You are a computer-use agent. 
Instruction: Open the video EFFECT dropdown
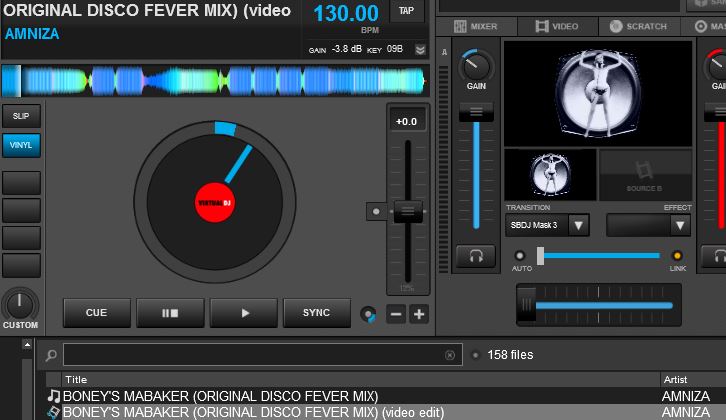click(649, 226)
